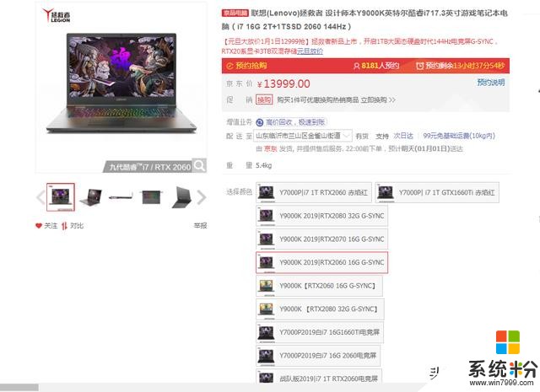Viewport: 540px width, 392px height.
Task: Click the blue 高价回收 recycle icon
Action: pyautogui.click(x=260, y=122)
